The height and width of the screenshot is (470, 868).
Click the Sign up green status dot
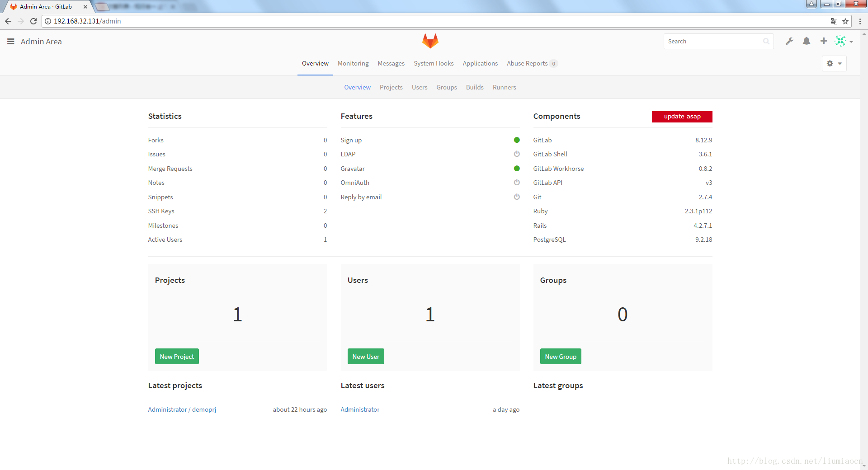click(517, 140)
